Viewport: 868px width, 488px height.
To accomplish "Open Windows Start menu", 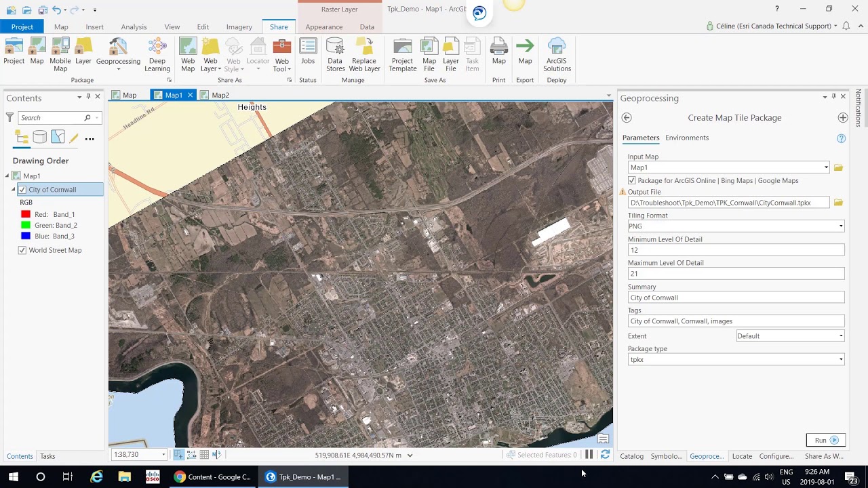I will tap(13, 476).
